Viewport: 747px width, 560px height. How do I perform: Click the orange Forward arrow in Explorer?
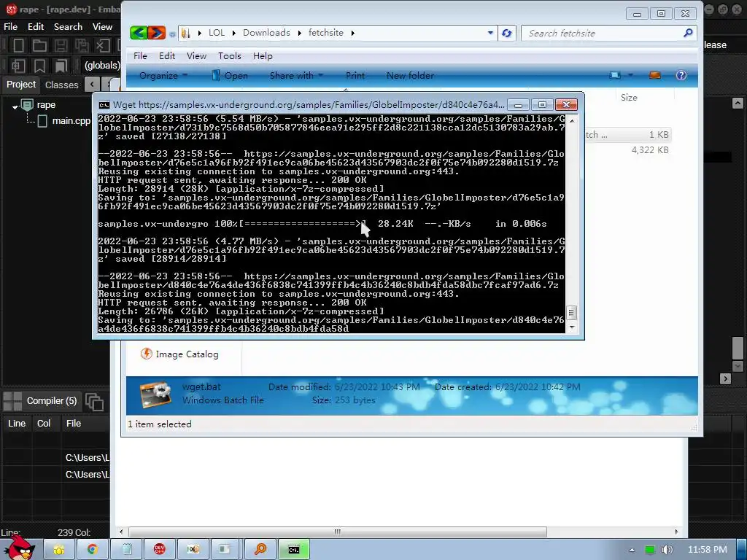[157, 33]
